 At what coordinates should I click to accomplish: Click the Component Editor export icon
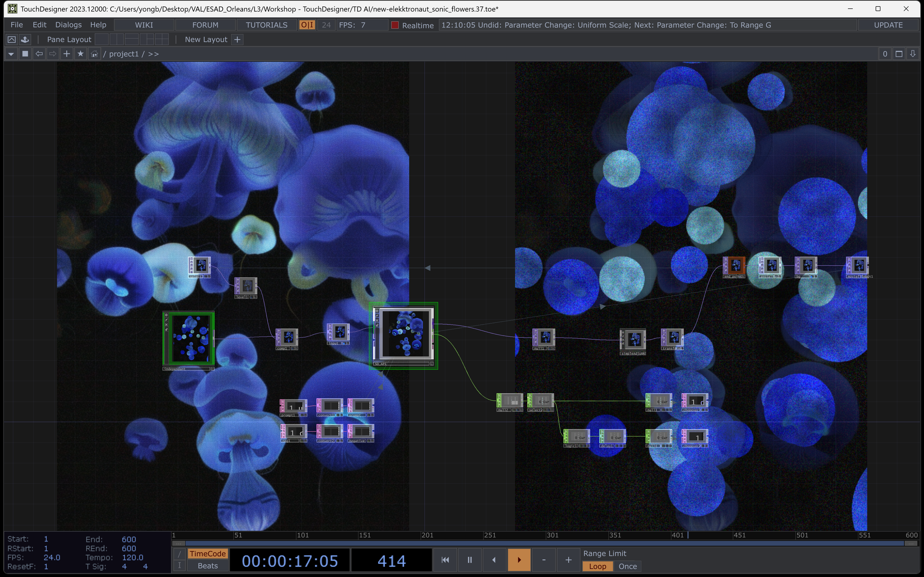[x=25, y=39]
